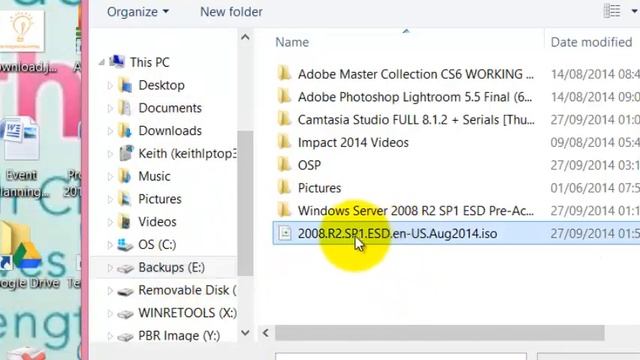
Task: Expand the Documents tree node
Action: tap(110, 108)
